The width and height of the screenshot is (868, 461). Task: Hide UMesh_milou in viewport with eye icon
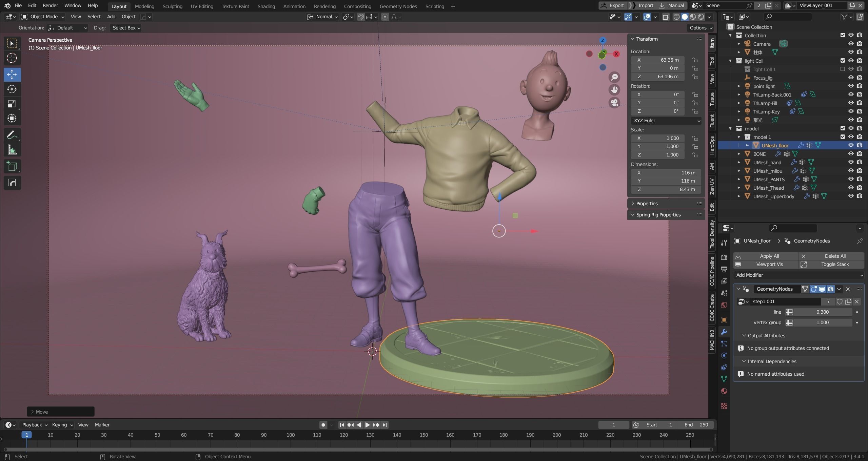(851, 171)
